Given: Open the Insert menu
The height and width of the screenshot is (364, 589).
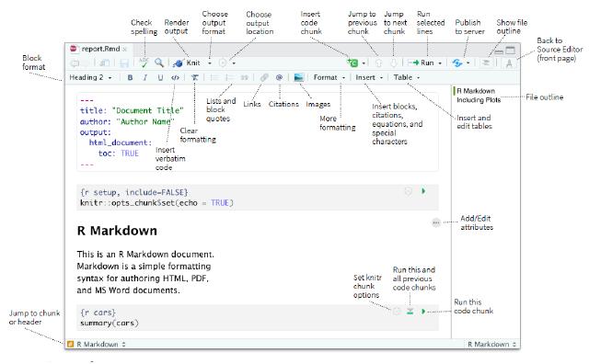Looking at the screenshot, I should pos(369,78).
